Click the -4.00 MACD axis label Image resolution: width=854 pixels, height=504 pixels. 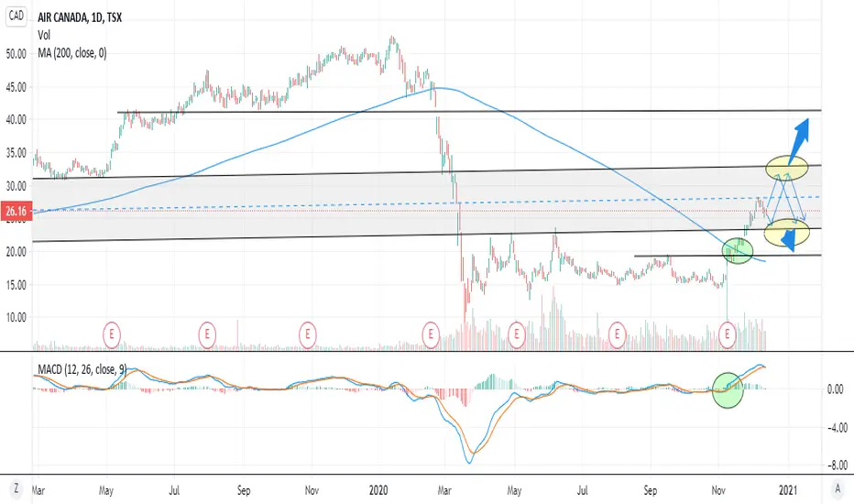pos(838,428)
